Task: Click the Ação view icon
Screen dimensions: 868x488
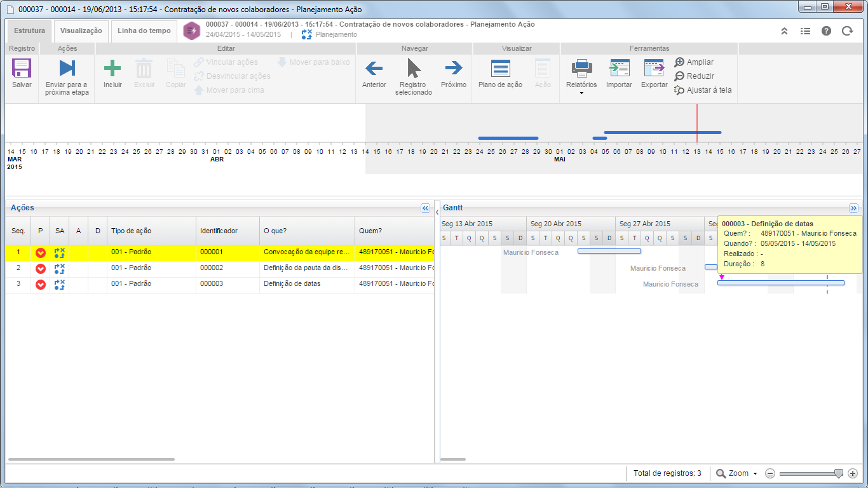Action: [543, 69]
